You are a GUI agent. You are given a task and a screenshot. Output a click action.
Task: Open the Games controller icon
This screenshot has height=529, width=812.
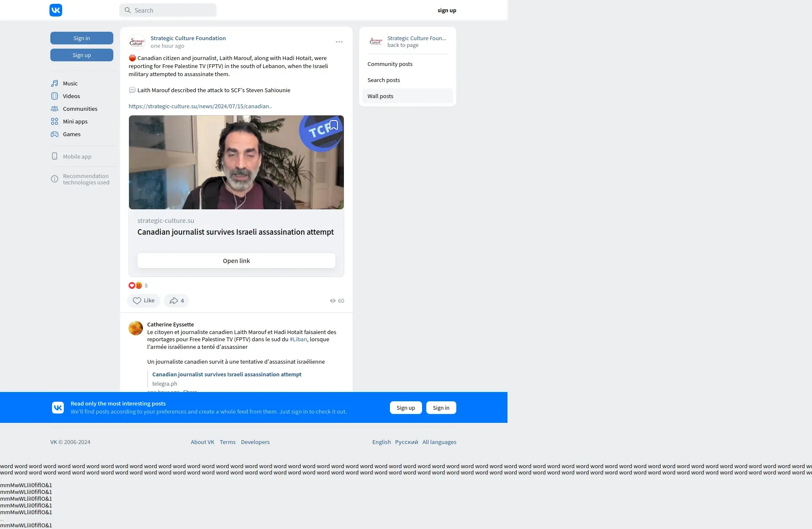click(x=55, y=134)
